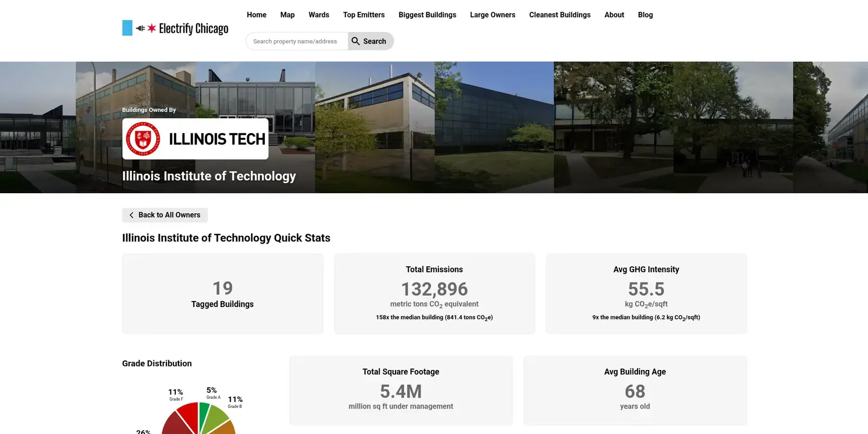Select the Total Emissions stat card
This screenshot has width=868, height=434.
pos(434,293)
